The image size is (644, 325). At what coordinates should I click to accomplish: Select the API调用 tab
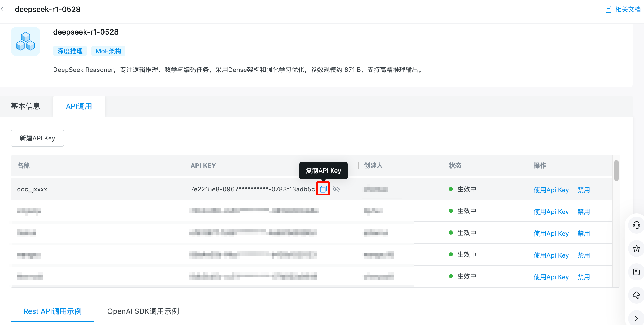[x=79, y=106]
